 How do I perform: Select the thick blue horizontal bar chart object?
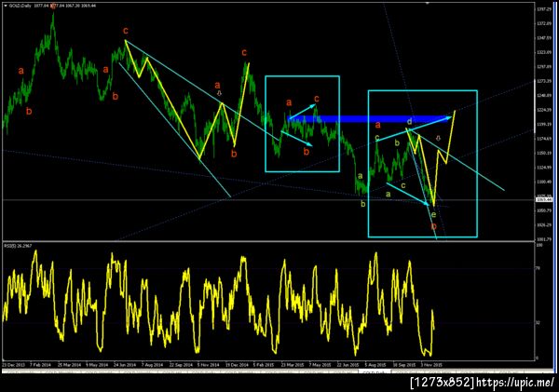click(367, 118)
